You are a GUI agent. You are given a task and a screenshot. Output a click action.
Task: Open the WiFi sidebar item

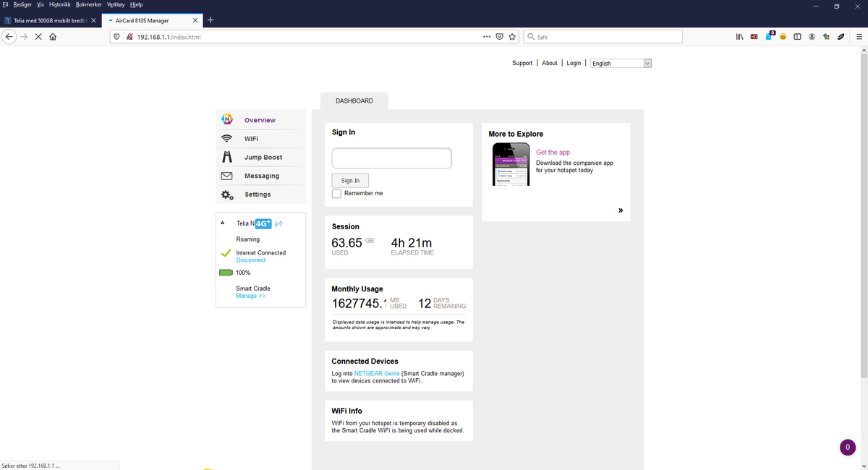(x=260, y=139)
